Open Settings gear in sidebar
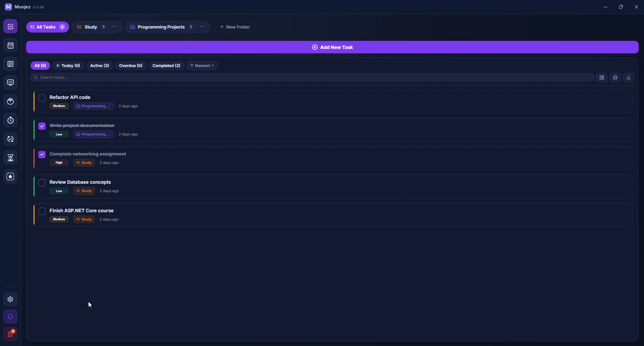Viewport: 644px width, 346px height. (x=10, y=299)
